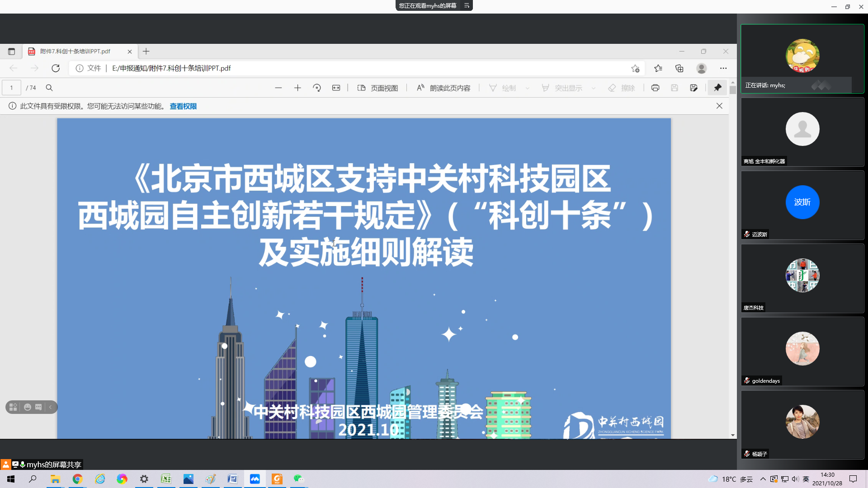Open Paint from taskbar
The height and width of the screenshot is (488, 868).
click(x=210, y=479)
